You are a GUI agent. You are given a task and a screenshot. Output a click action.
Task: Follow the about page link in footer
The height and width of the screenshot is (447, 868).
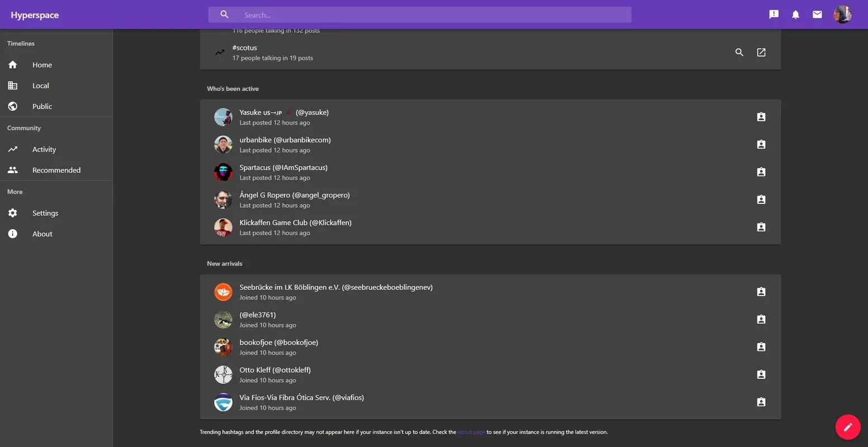tap(471, 432)
